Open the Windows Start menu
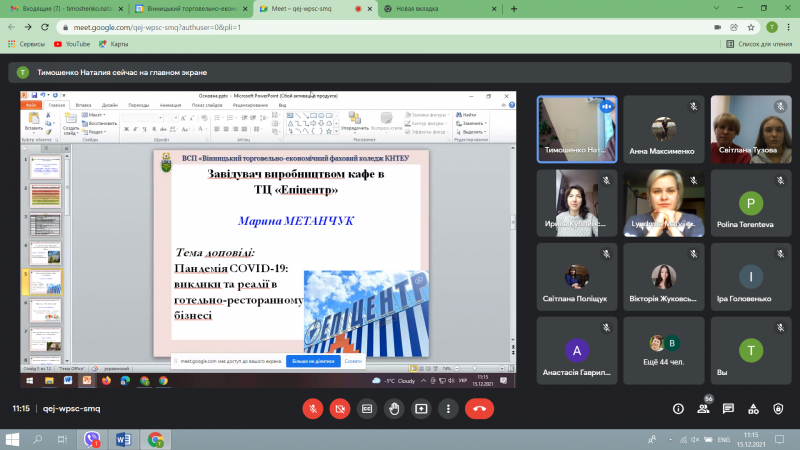 click(12, 439)
